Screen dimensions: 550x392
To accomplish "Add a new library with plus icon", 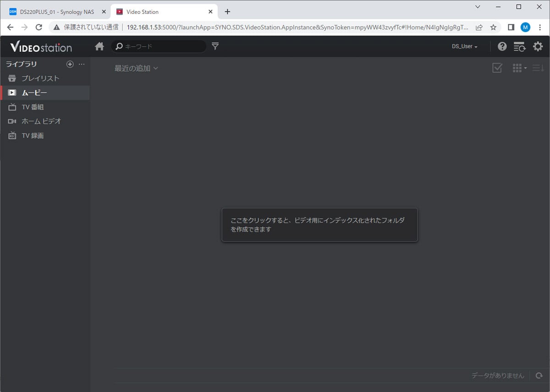I will (70, 64).
